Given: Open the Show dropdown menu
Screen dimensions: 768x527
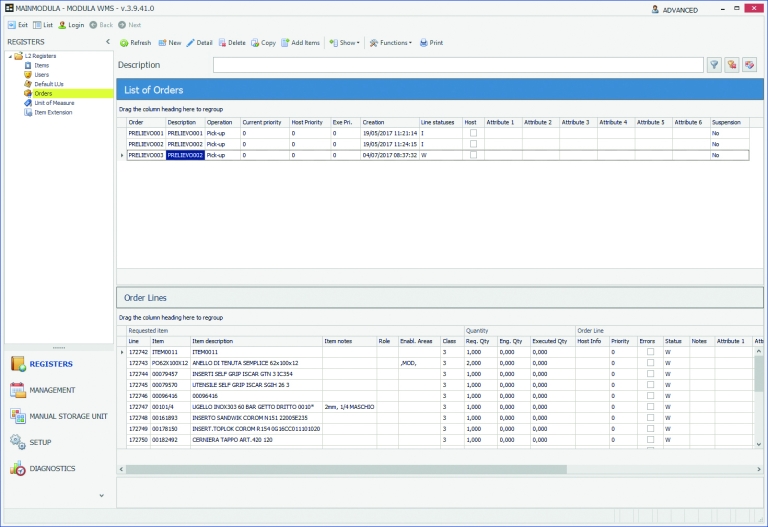Looking at the screenshot, I should (x=344, y=43).
